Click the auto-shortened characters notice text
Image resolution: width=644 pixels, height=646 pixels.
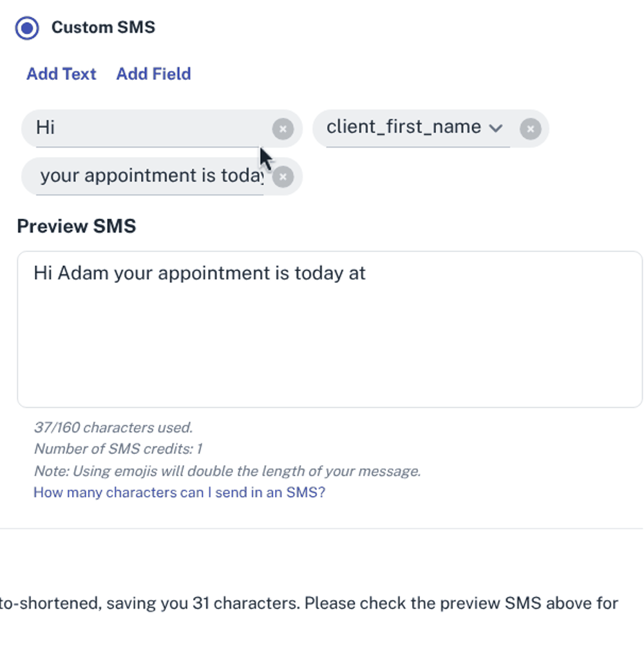(x=309, y=603)
